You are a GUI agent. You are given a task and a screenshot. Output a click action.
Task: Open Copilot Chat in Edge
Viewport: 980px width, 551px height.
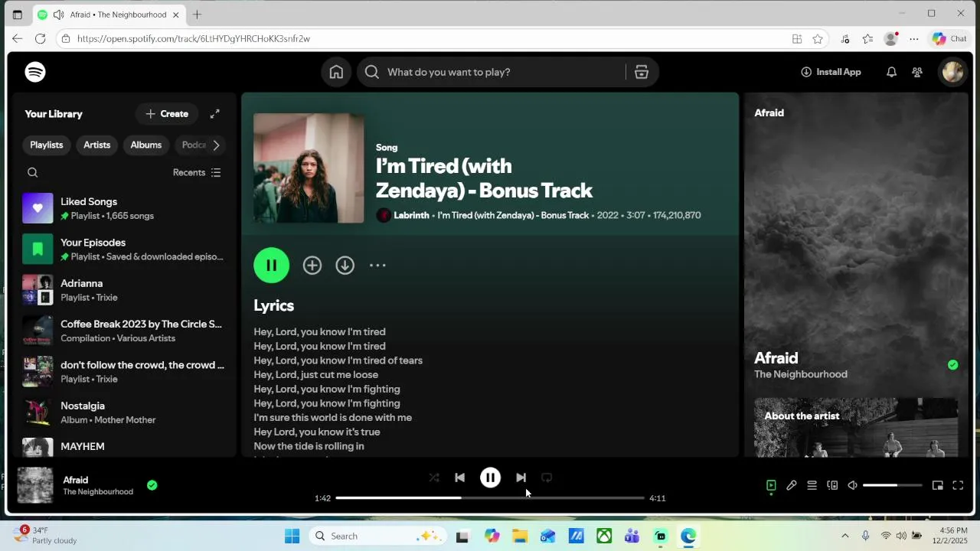click(950, 39)
